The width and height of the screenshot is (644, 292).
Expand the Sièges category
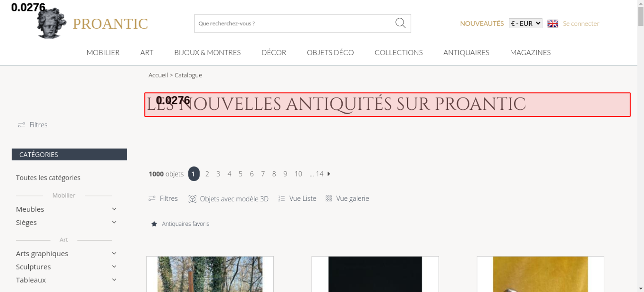tap(114, 222)
